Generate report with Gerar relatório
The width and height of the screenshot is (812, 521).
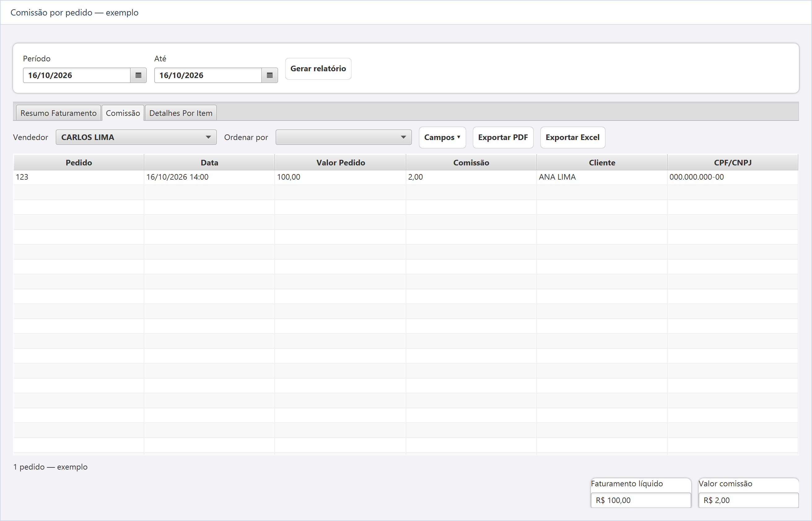click(x=318, y=69)
